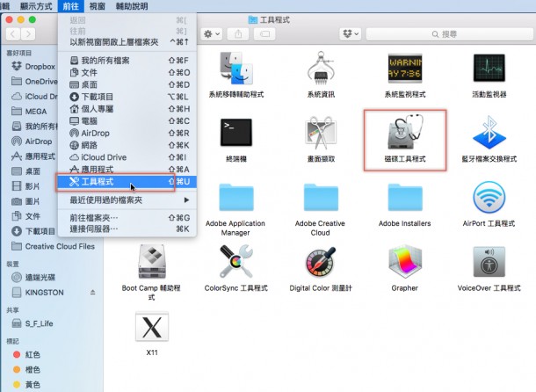Click the Edit Tags toolbar button

point(264,34)
